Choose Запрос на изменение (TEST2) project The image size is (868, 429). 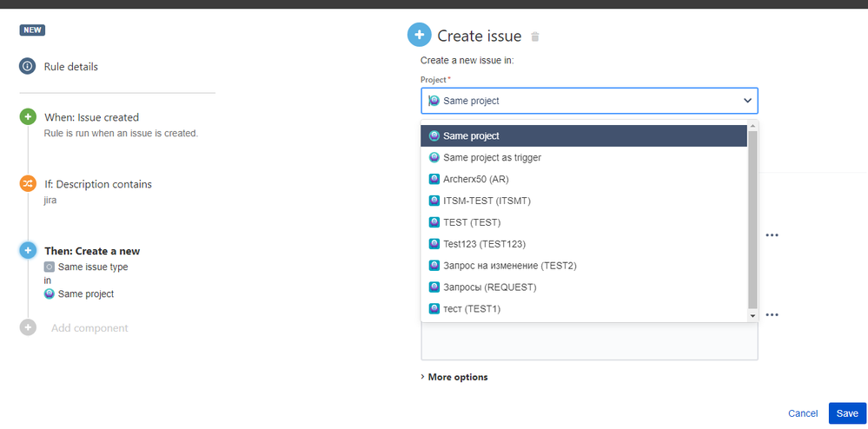[584, 266]
